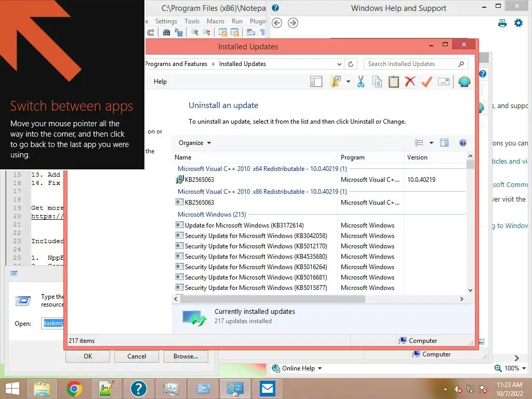
Task: Open the Run menu in Notepad++
Action: 237,21
